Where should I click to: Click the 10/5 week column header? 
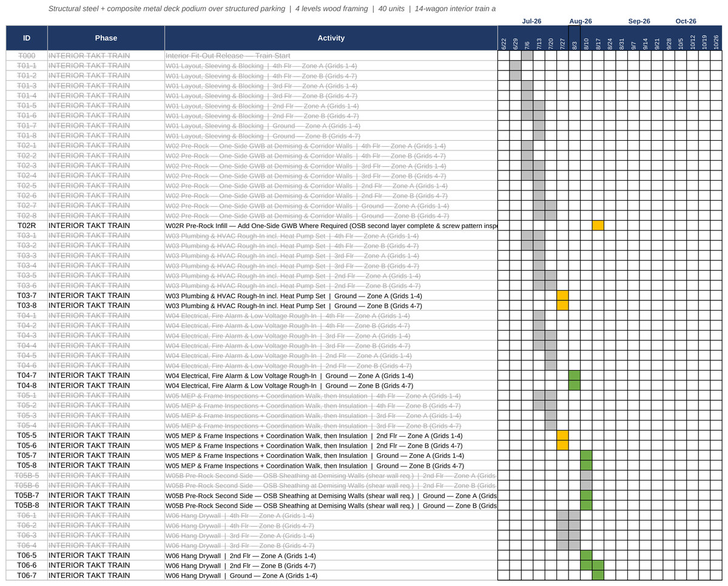681,38
